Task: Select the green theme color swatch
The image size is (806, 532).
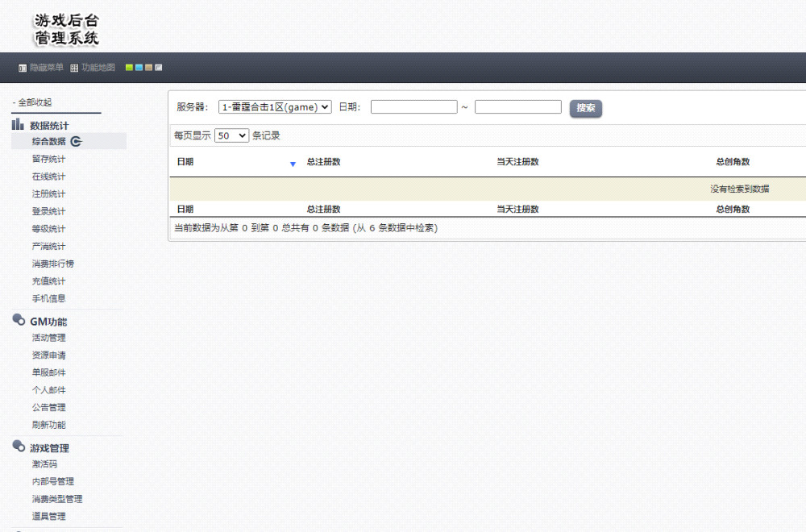Action: click(129, 68)
